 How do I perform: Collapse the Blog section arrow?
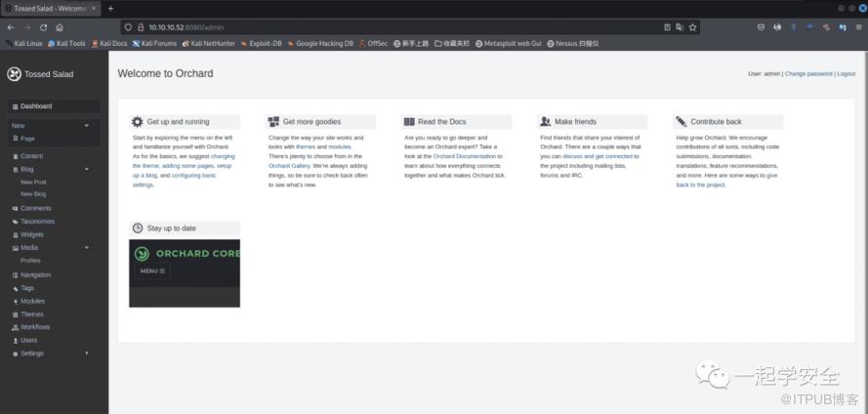click(x=86, y=169)
